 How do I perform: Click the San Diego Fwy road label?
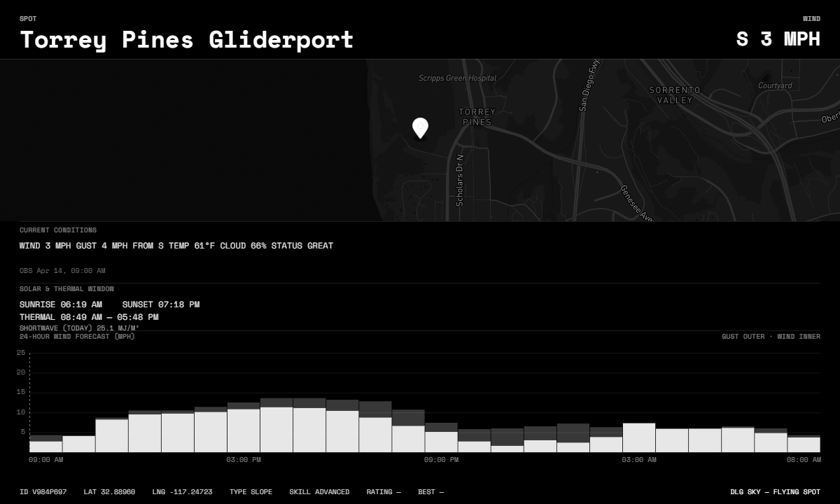[x=589, y=85]
